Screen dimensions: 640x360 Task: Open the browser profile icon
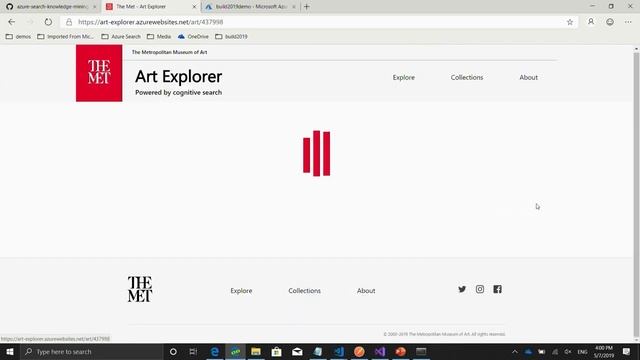pyautogui.click(x=591, y=22)
